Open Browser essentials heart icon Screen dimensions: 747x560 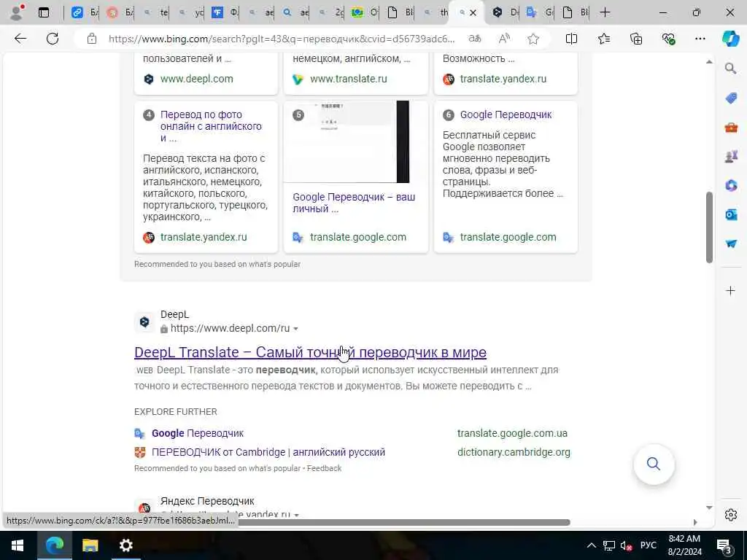coord(668,39)
